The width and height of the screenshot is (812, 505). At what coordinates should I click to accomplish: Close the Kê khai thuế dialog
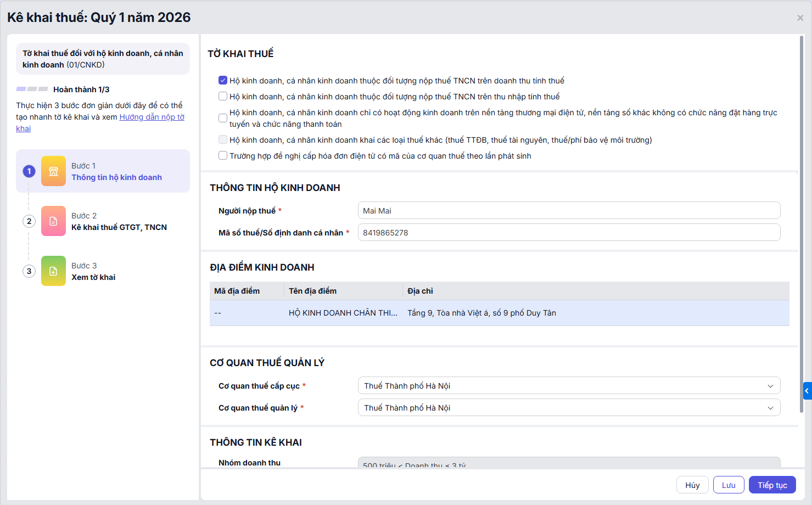(x=800, y=18)
